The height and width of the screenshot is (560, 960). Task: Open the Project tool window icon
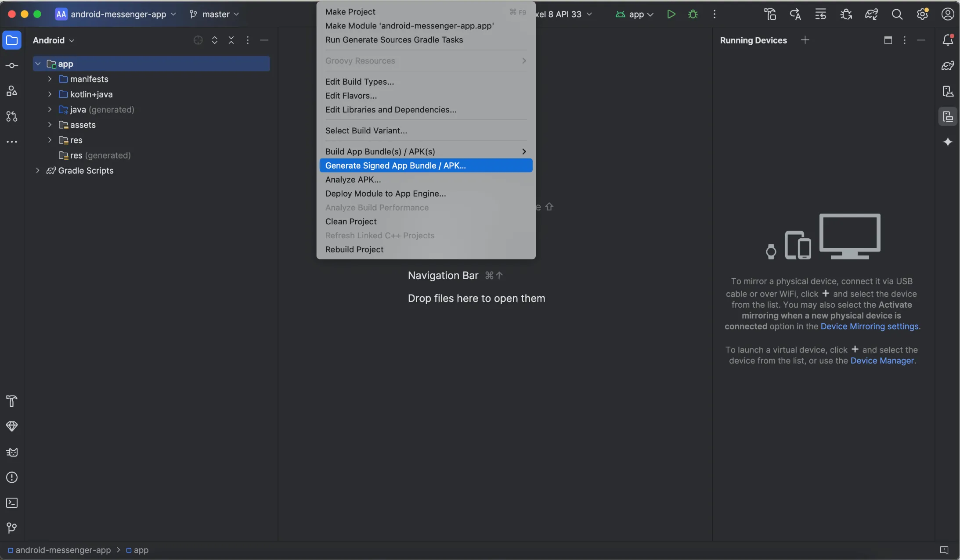pos(12,40)
